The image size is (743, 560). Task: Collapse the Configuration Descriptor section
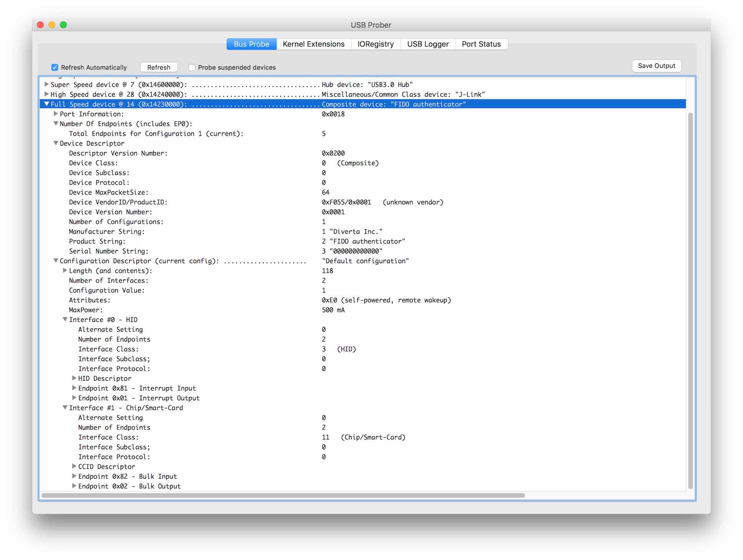coord(55,261)
